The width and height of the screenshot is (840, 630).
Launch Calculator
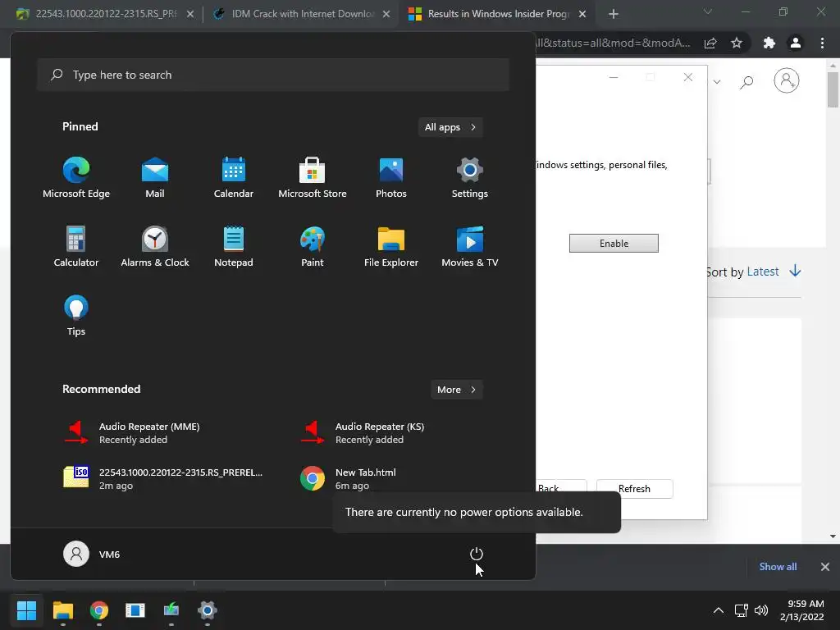pyautogui.click(x=76, y=246)
